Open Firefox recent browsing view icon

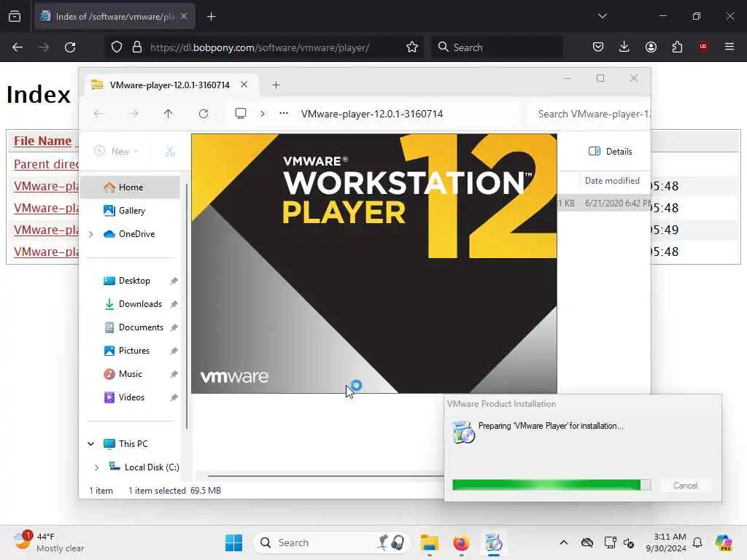point(15,16)
